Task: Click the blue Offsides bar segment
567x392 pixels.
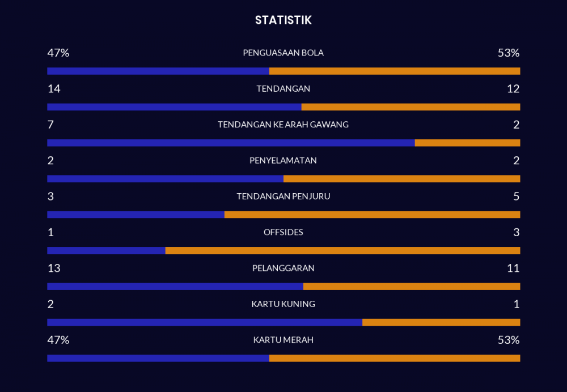Action: 106,250
